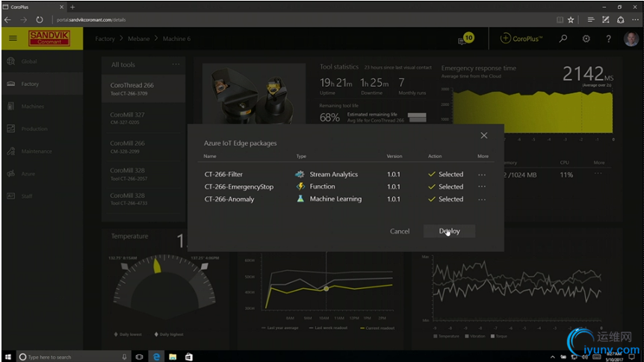This screenshot has height=362, width=644.
Task: Click the Stream Analytics gear icon
Action: 300,174
